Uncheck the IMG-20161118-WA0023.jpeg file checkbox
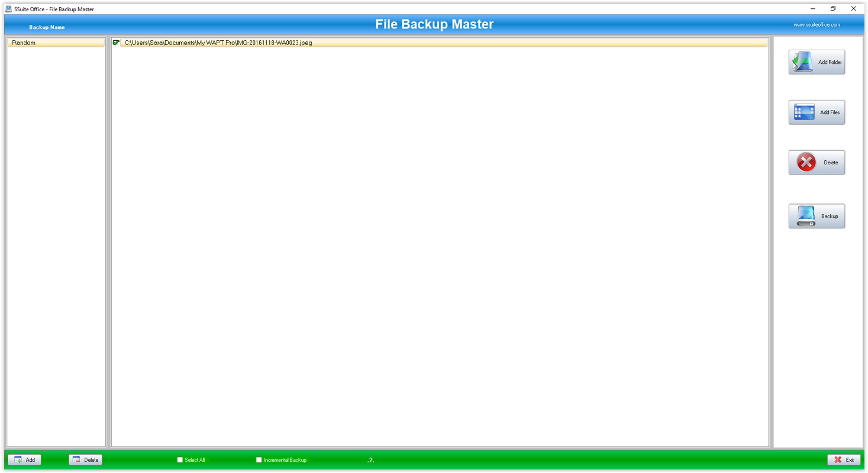The image size is (868, 473). [x=116, y=43]
